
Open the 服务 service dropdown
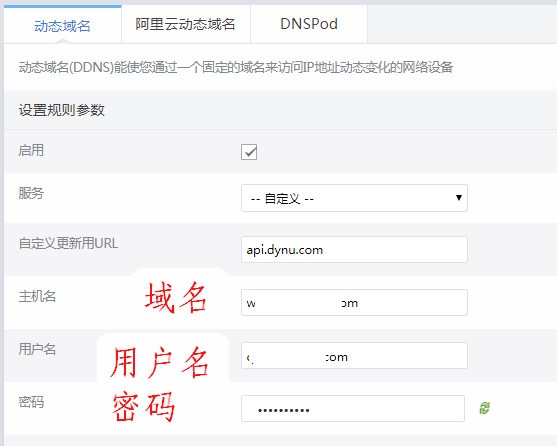[x=354, y=198]
